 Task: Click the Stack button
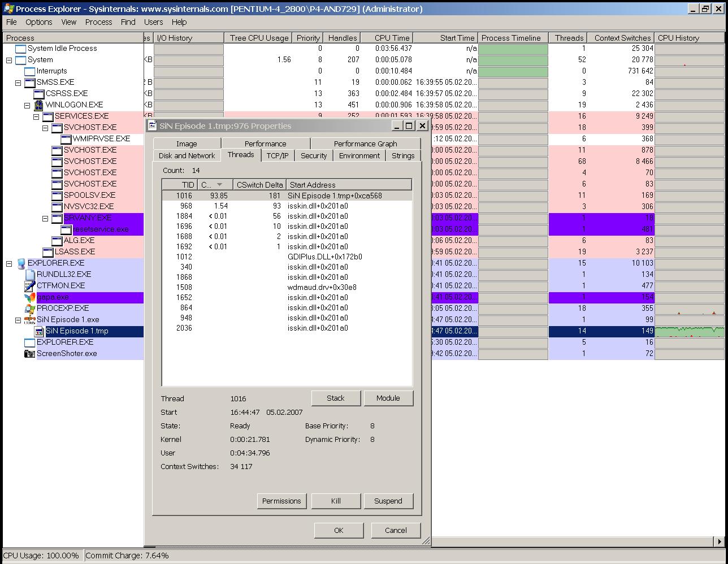tap(336, 398)
